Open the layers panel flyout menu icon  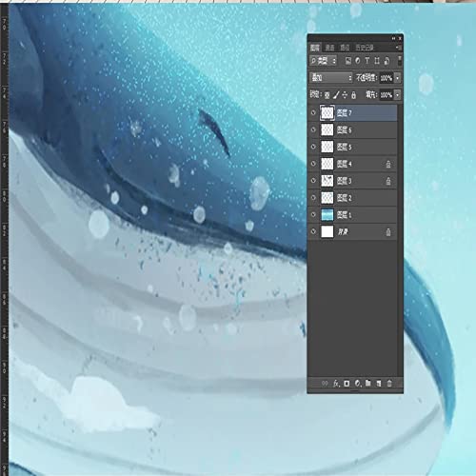click(x=399, y=48)
